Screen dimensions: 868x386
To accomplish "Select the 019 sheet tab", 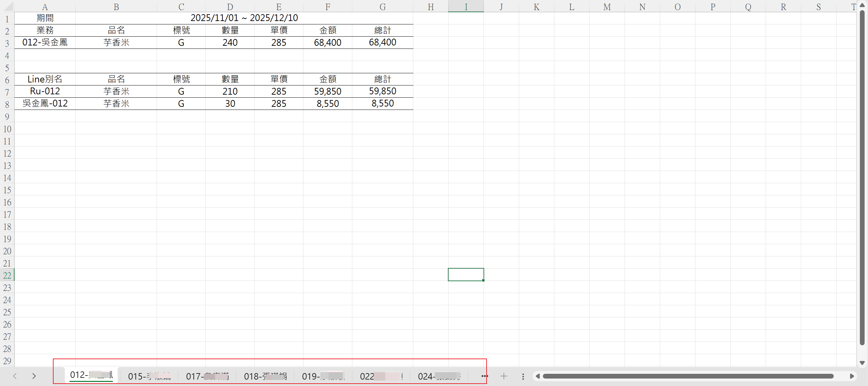I will [x=323, y=377].
